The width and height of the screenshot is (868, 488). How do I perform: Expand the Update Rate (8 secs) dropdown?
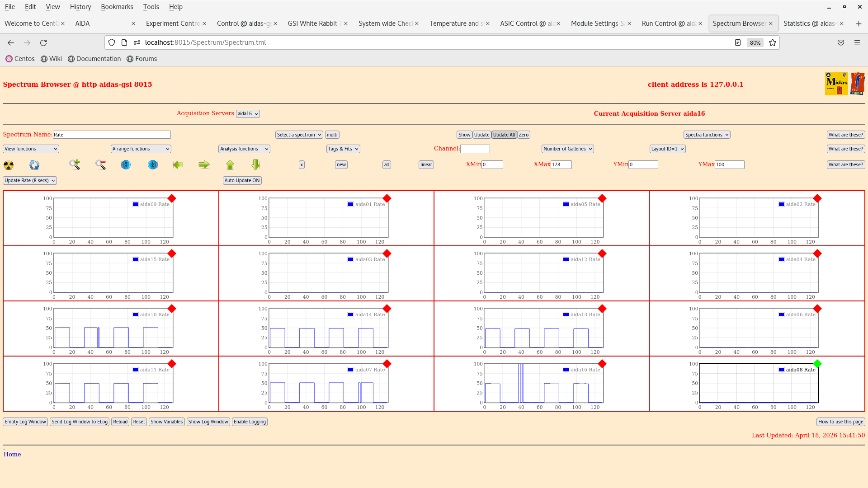[x=30, y=181]
